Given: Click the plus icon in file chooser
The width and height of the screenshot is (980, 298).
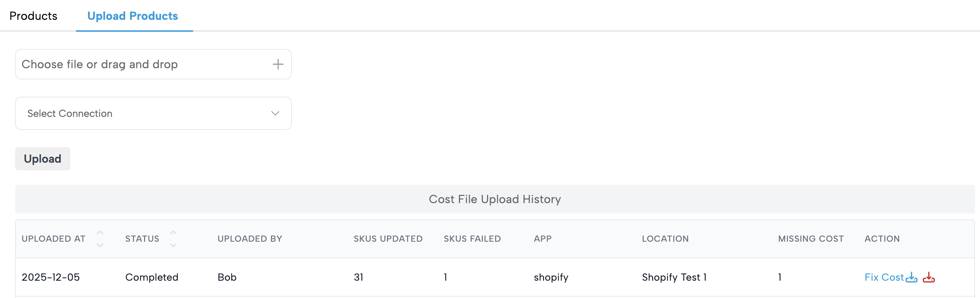Looking at the screenshot, I should (x=278, y=65).
